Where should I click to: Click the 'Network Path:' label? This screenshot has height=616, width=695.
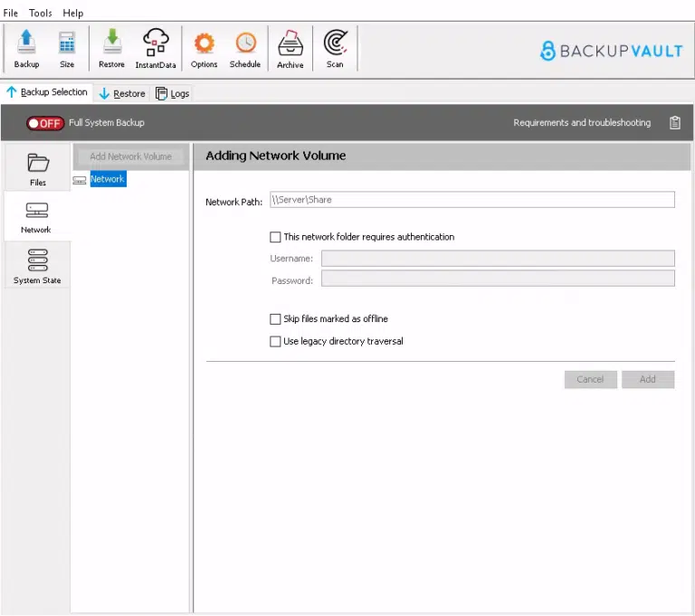click(x=233, y=202)
